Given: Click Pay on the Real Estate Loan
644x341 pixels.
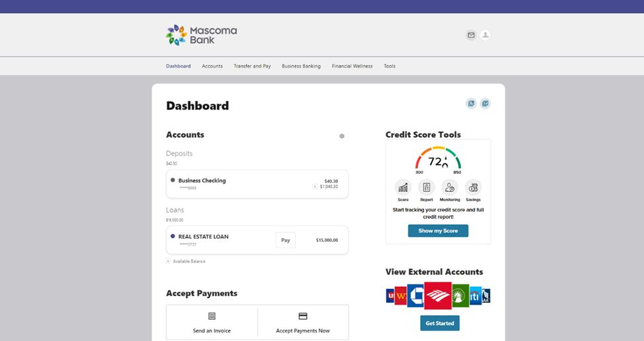Looking at the screenshot, I should click(285, 241).
